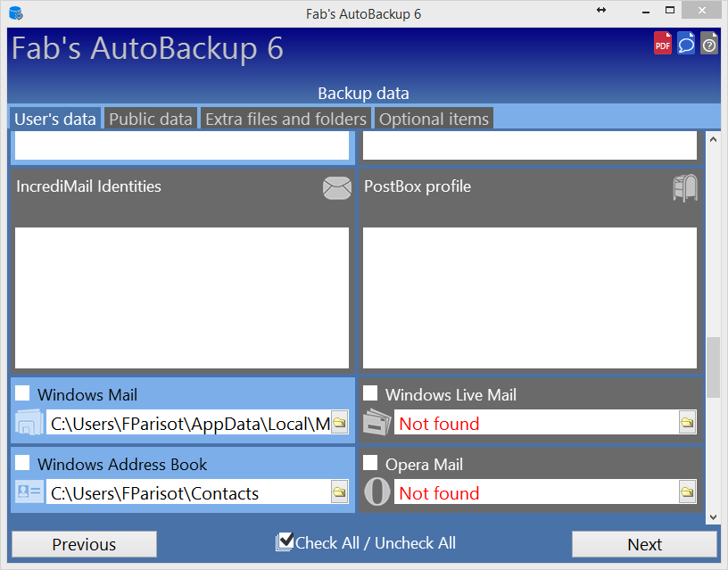Screen dimensions: 728x570
Task: Return with the Previous button
Action: [x=84, y=544]
